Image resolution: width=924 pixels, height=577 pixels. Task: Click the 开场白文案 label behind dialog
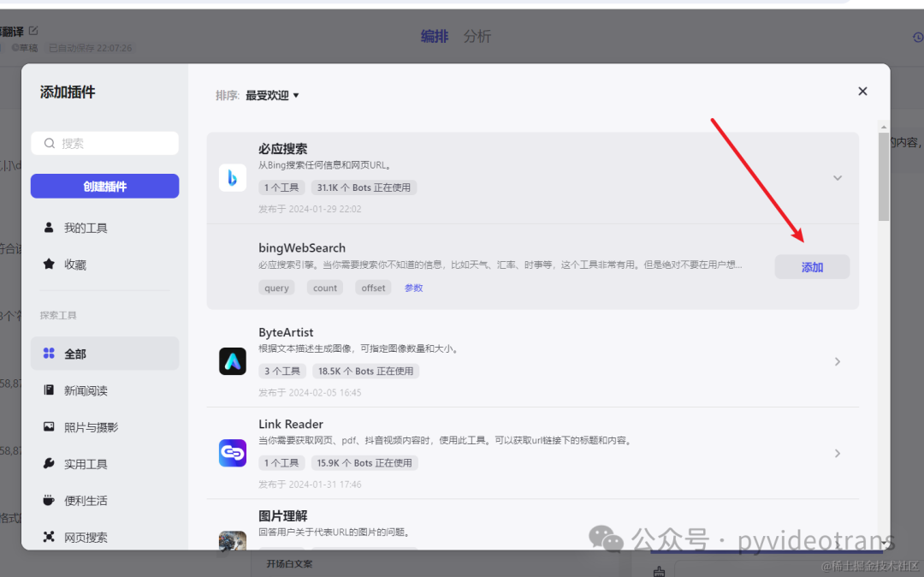click(289, 564)
